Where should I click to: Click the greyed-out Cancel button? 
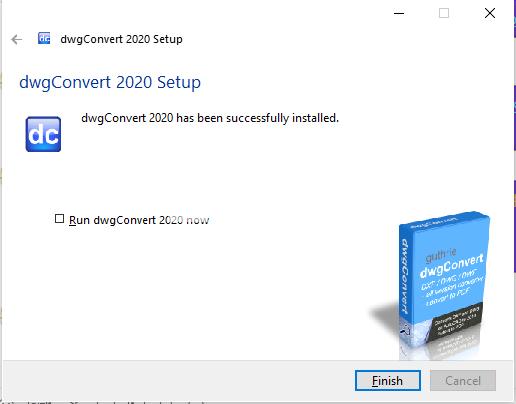click(463, 380)
